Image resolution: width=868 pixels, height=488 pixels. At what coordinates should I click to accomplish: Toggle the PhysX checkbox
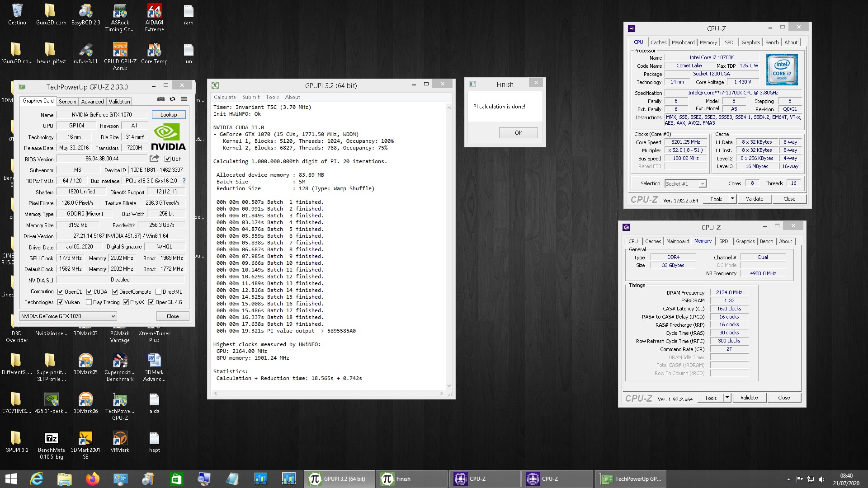(126, 302)
